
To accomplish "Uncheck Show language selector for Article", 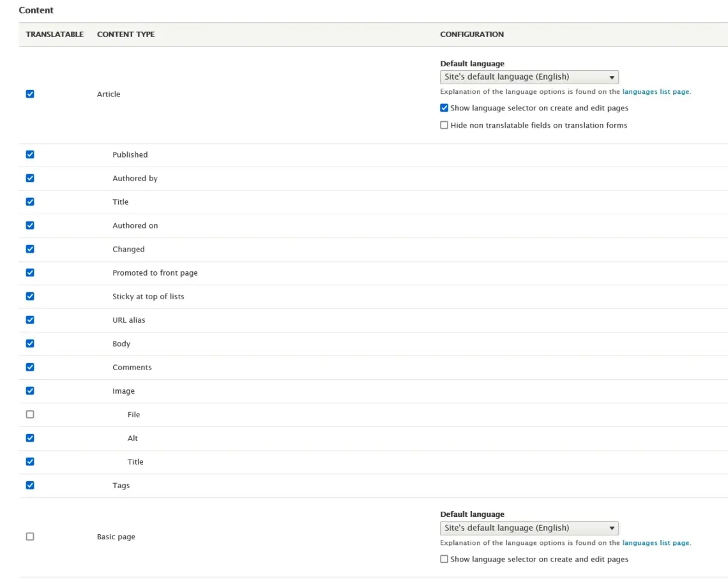I will tap(444, 108).
